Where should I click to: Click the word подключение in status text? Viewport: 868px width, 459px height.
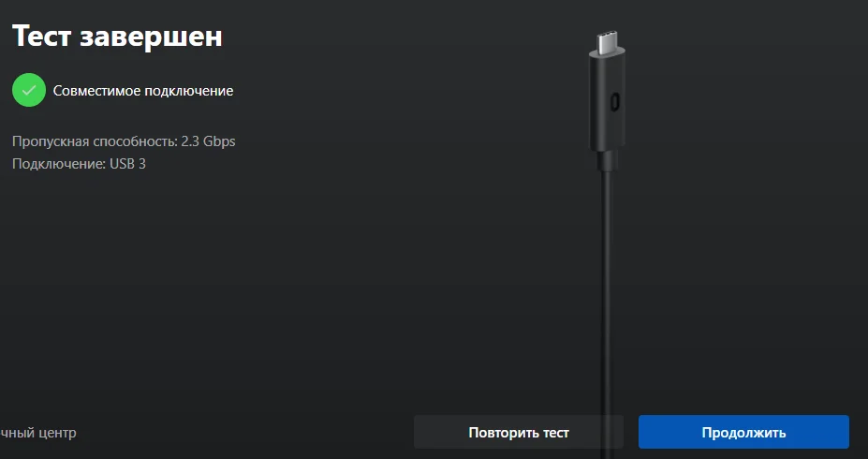pos(189,92)
